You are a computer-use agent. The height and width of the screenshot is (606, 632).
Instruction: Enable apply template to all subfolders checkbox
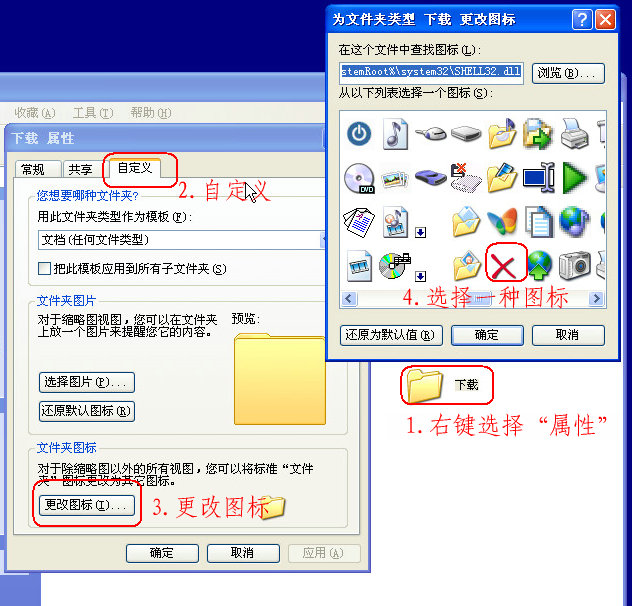click(44, 269)
